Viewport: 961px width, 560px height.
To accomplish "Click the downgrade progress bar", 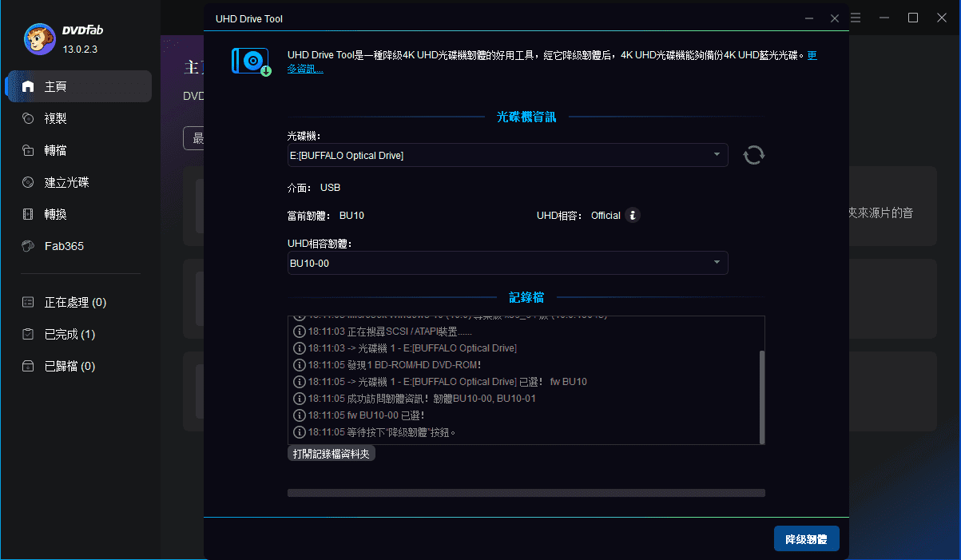I will [x=526, y=493].
